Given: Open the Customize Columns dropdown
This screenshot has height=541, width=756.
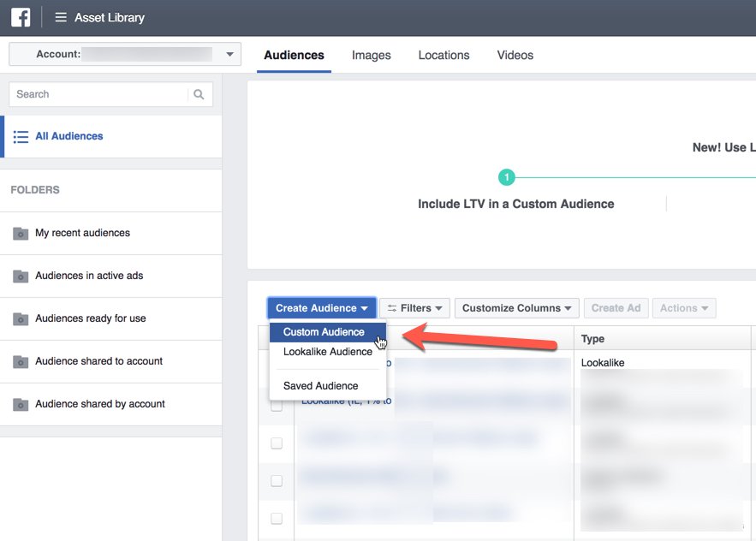Looking at the screenshot, I should click(x=517, y=308).
